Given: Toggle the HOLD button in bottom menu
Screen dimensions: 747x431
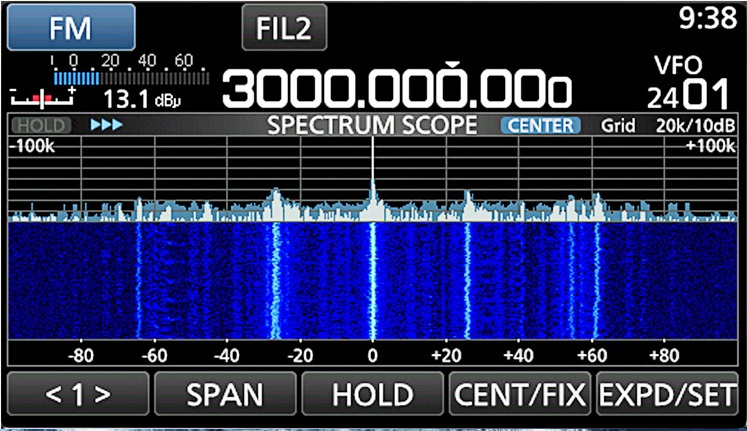Looking at the screenshot, I should click(372, 394).
